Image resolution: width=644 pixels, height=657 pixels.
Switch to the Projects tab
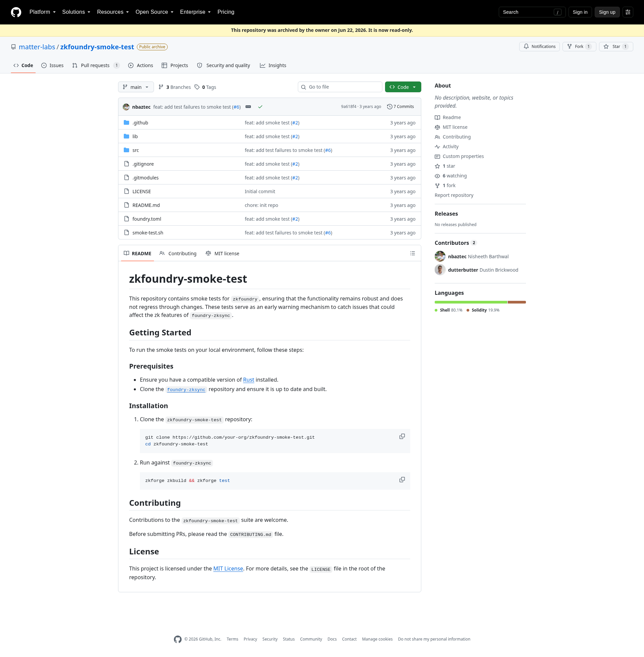[x=175, y=66]
